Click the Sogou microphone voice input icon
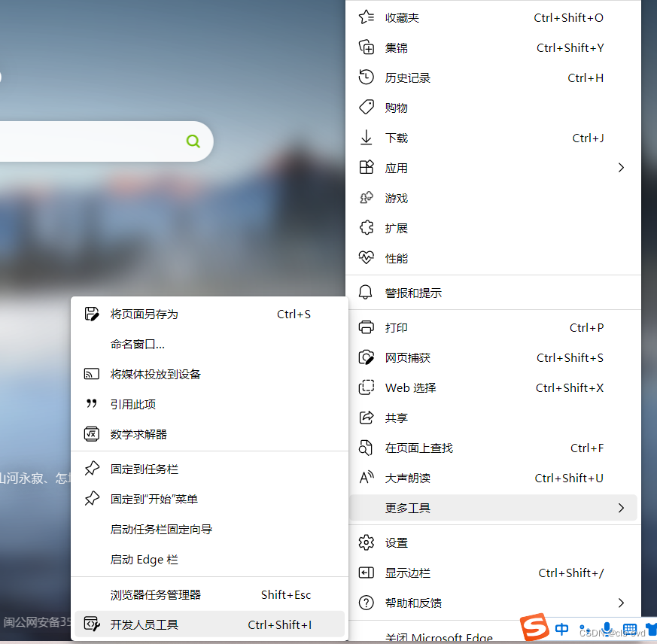The image size is (657, 644). click(607, 630)
